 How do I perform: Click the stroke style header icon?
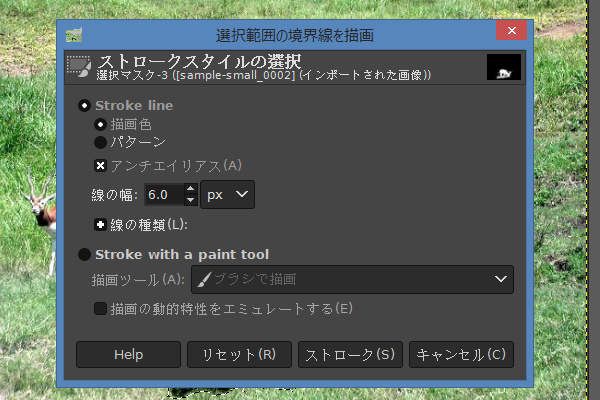pyautogui.click(x=78, y=66)
